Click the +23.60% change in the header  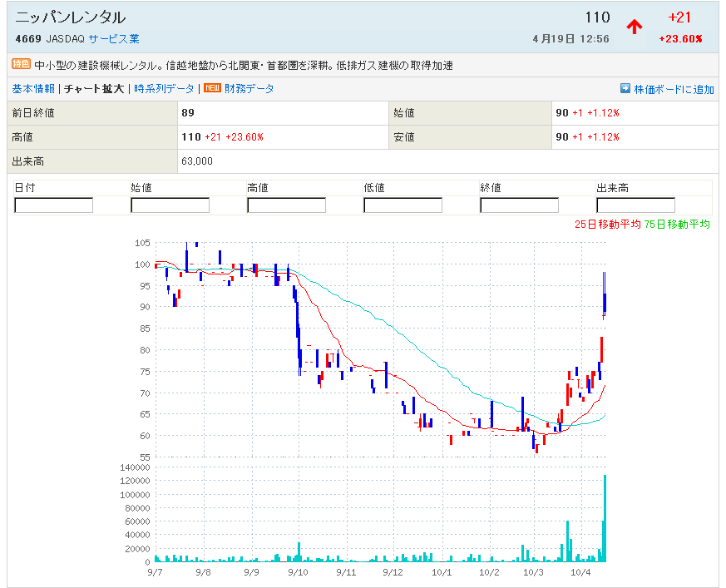point(680,39)
